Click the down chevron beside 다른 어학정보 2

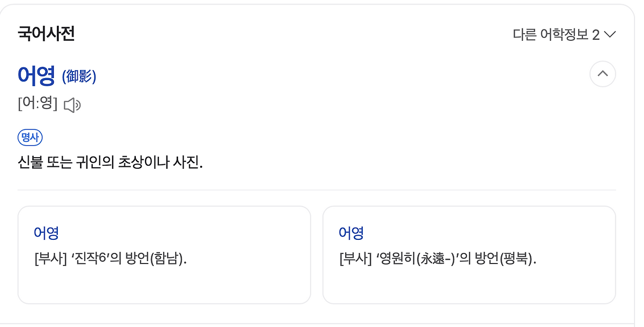coord(609,34)
